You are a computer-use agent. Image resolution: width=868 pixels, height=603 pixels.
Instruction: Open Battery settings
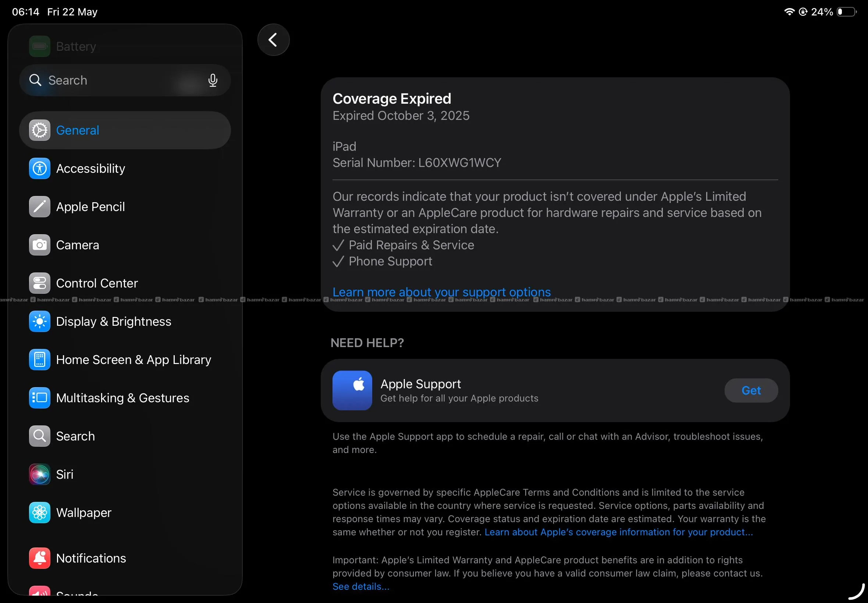pyautogui.click(x=125, y=46)
